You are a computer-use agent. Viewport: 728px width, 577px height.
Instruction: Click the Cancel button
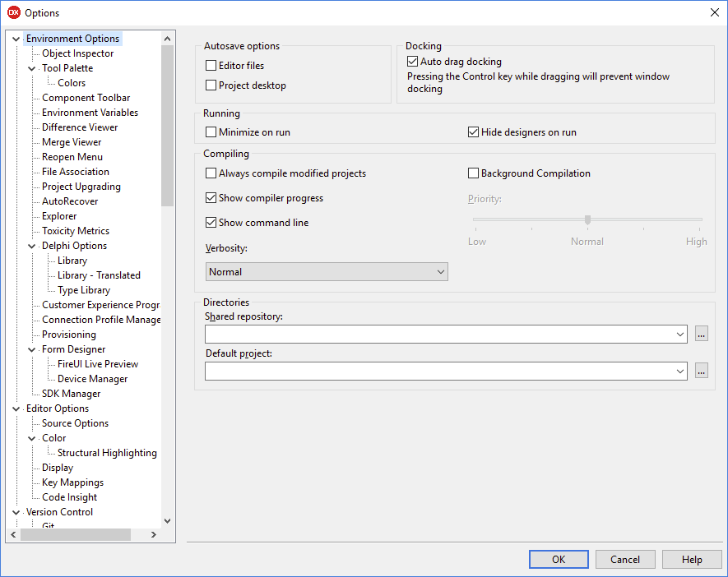[x=625, y=560]
